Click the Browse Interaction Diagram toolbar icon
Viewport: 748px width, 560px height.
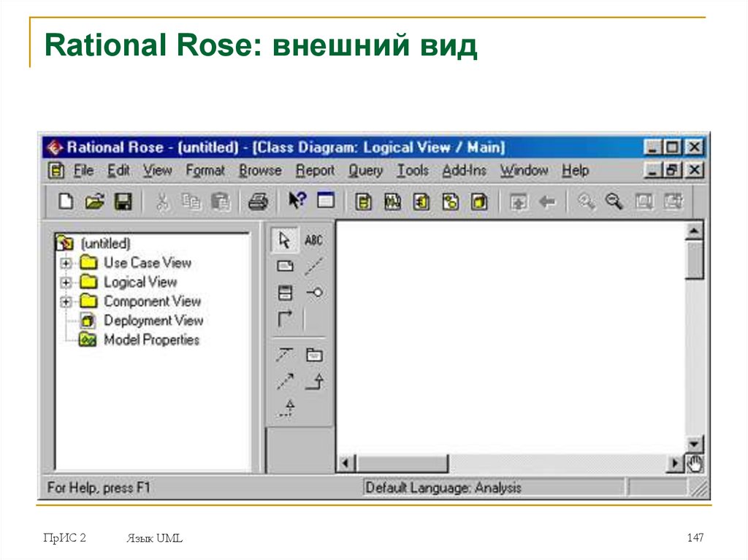click(392, 202)
